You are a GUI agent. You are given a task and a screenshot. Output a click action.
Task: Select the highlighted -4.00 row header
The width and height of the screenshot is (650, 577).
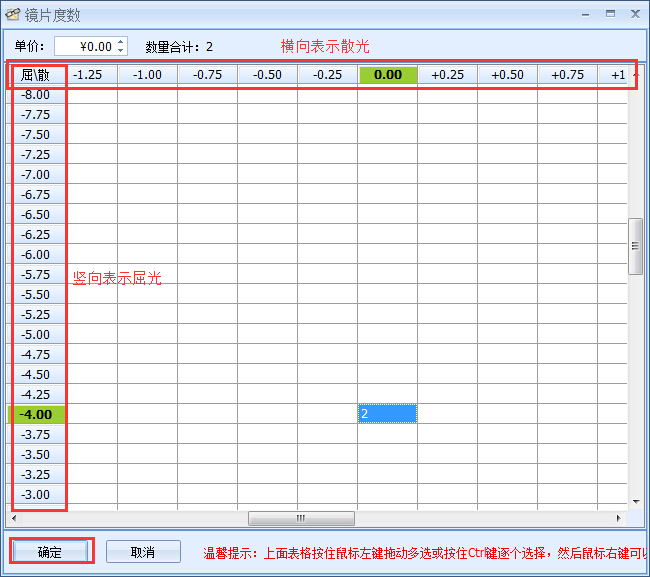click(x=36, y=414)
